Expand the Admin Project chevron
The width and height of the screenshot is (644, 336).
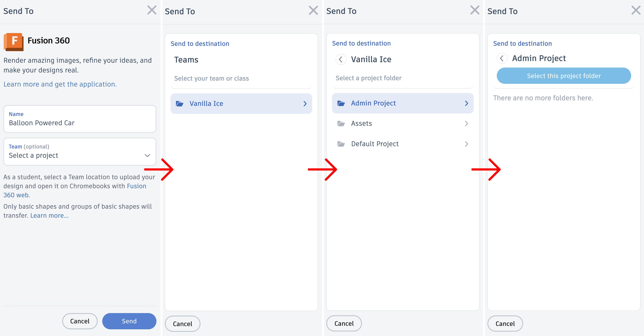pos(466,103)
